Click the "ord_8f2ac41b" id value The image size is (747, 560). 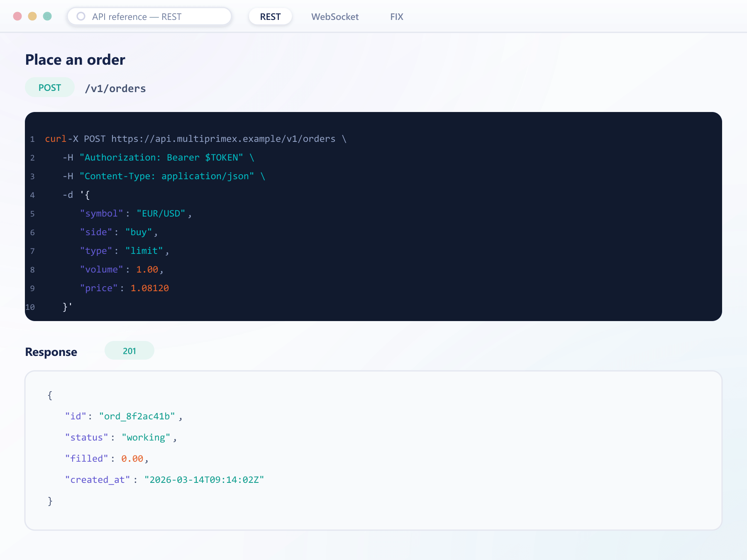pos(137,416)
